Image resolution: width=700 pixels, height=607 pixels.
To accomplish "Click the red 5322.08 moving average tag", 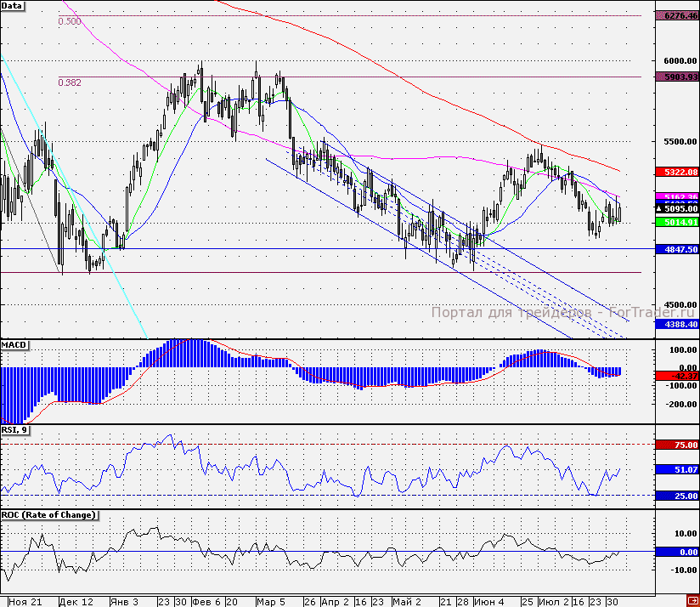I will point(677,172).
